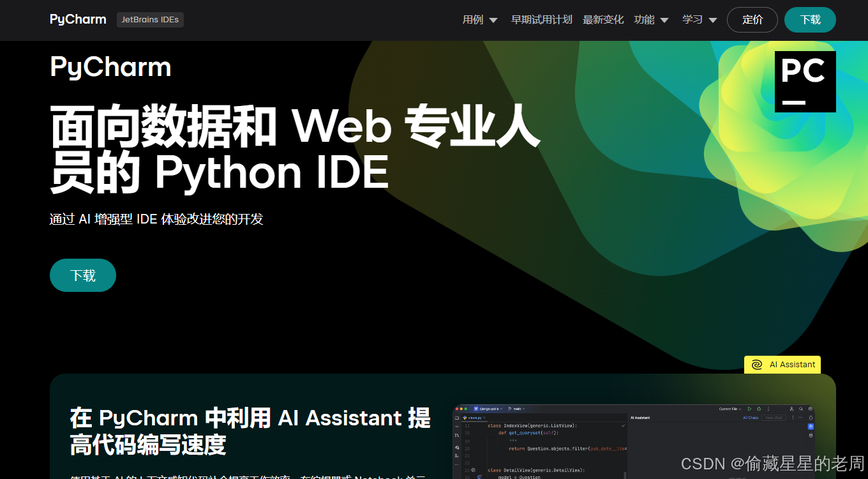Open the django-polls project dropdown in IDE preview
Screen dimensions: 868x479
(x=488, y=409)
